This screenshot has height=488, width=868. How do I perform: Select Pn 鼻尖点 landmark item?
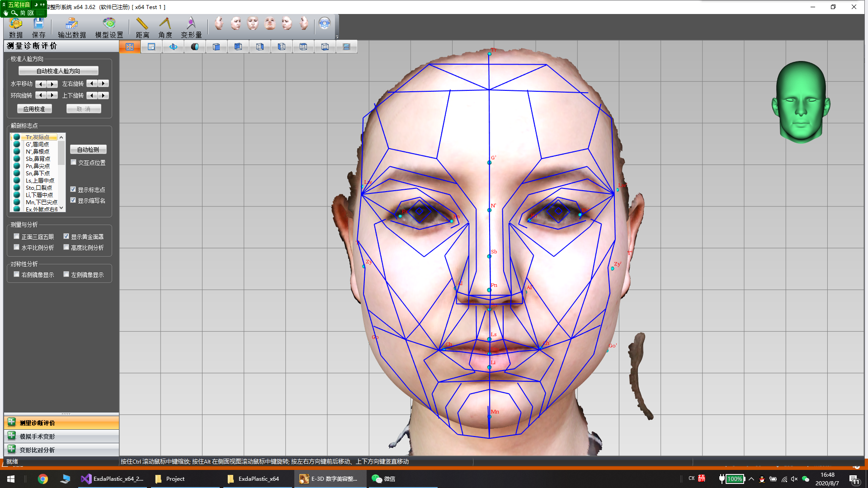pyautogui.click(x=38, y=166)
